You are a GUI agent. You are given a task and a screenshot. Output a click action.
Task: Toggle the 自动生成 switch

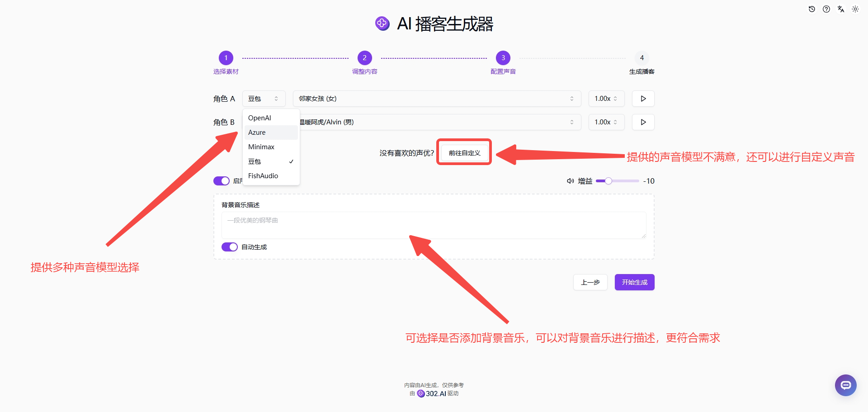(230, 247)
